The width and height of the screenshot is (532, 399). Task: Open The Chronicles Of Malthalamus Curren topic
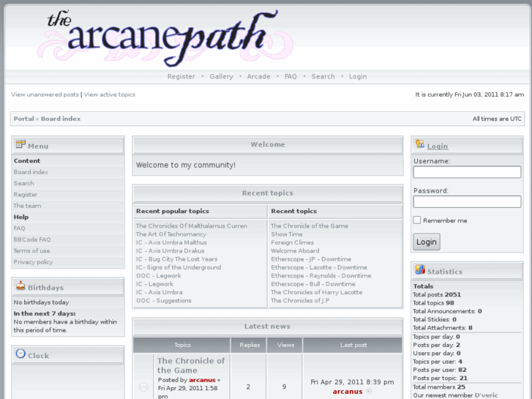191,225
